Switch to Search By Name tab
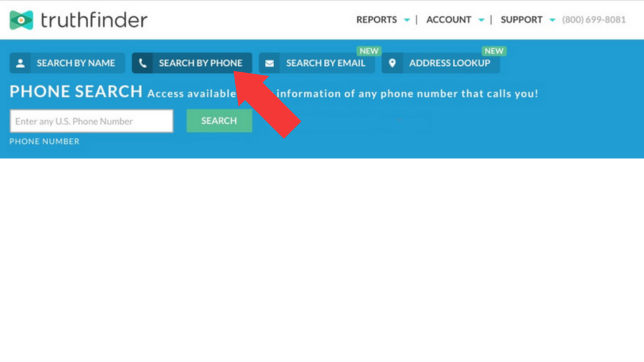This screenshot has height=362, width=644. 67,63
